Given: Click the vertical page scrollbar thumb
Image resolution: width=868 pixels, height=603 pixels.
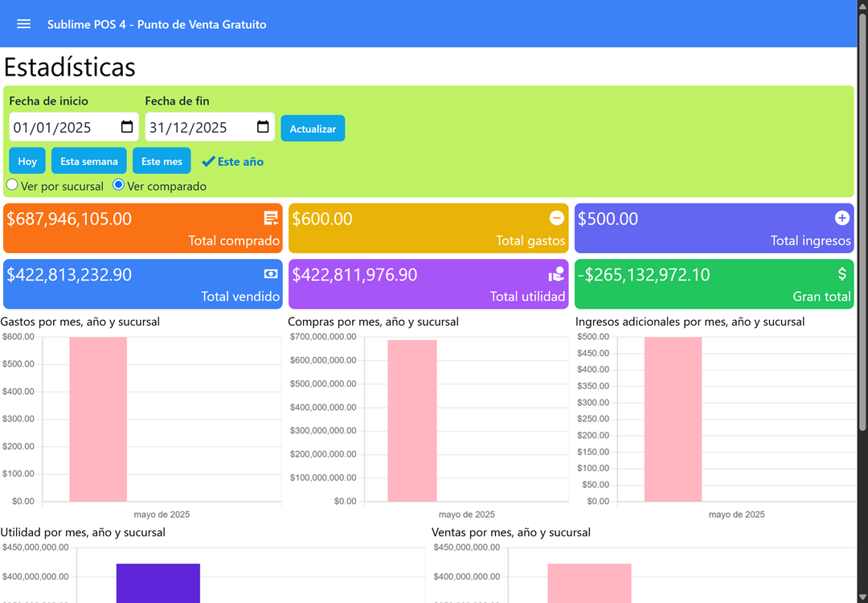Looking at the screenshot, I should [862, 221].
